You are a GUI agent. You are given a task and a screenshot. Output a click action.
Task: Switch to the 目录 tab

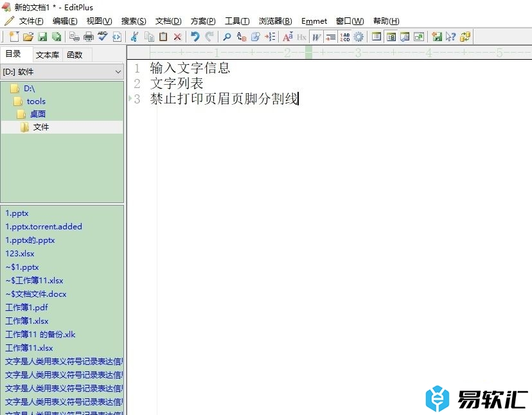point(13,54)
